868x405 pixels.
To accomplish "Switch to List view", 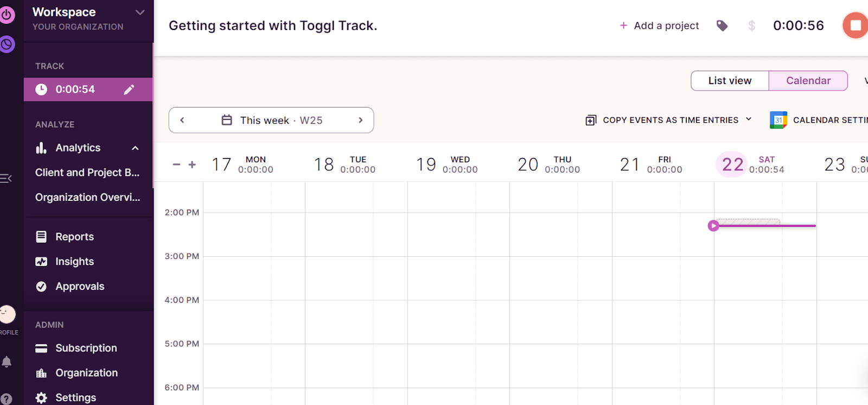I will (730, 80).
